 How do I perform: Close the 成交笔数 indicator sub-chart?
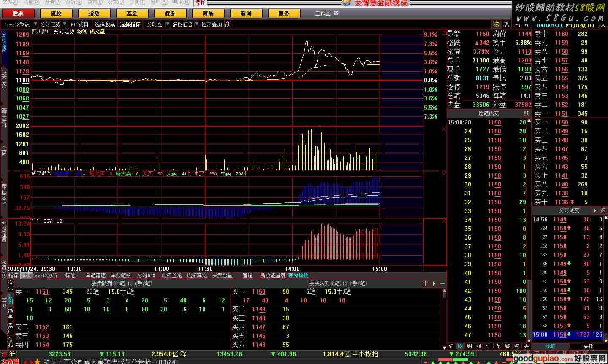[444, 174]
